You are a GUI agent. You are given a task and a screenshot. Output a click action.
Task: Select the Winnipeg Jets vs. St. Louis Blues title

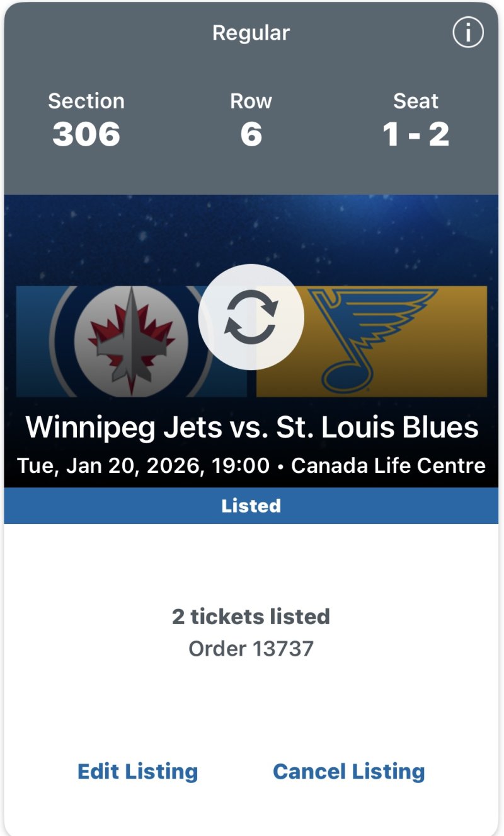tap(251, 427)
